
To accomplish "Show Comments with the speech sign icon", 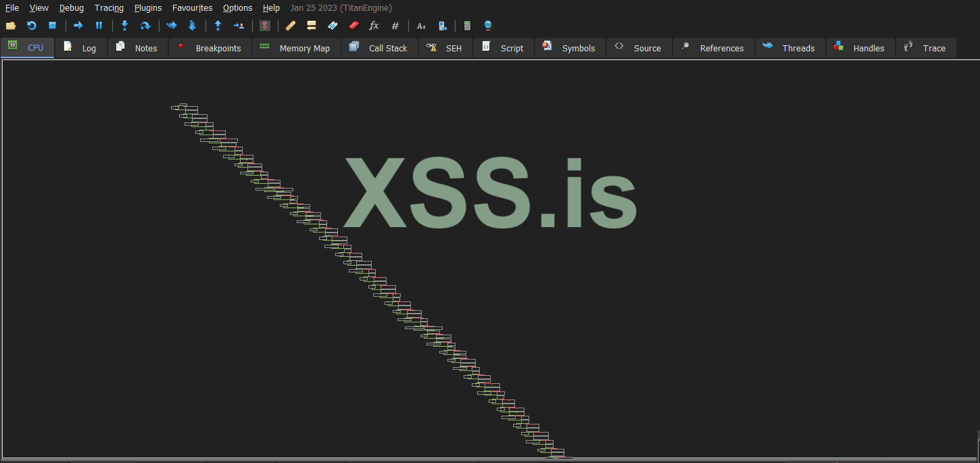I will 312,26.
